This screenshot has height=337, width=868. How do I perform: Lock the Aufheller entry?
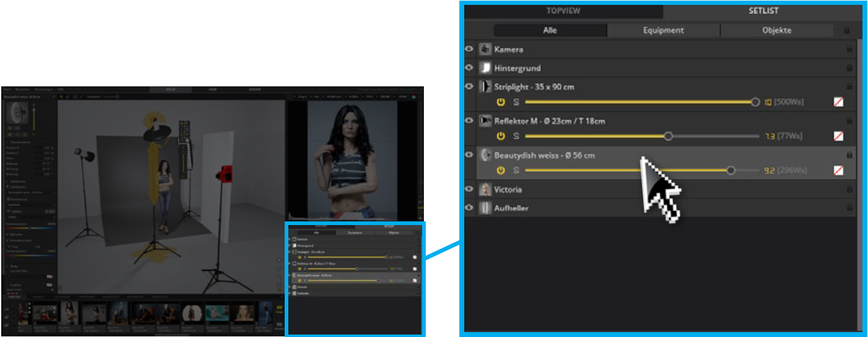point(849,209)
